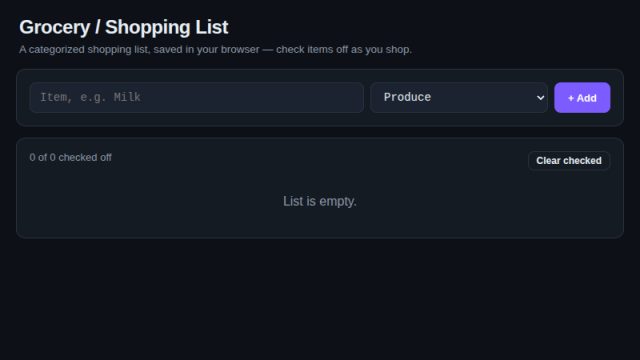Select the 'Produce' label in the combo box

(x=407, y=97)
